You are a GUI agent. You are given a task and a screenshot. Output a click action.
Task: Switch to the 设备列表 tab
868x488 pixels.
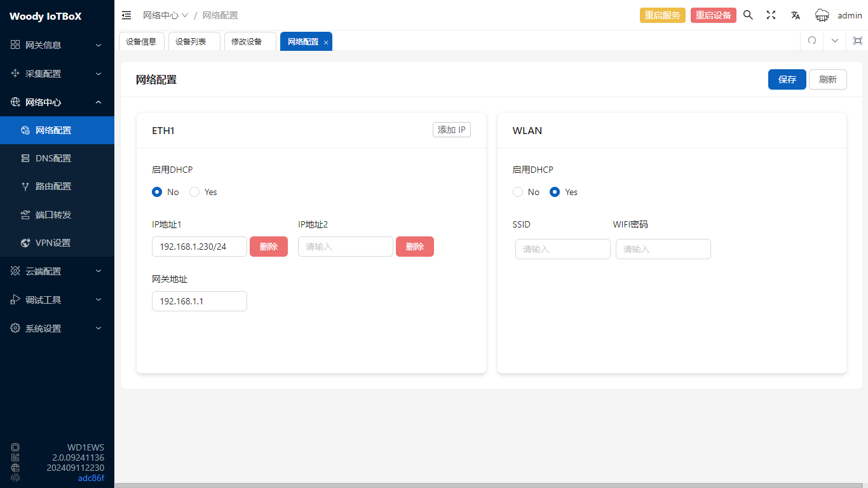pyautogui.click(x=191, y=41)
